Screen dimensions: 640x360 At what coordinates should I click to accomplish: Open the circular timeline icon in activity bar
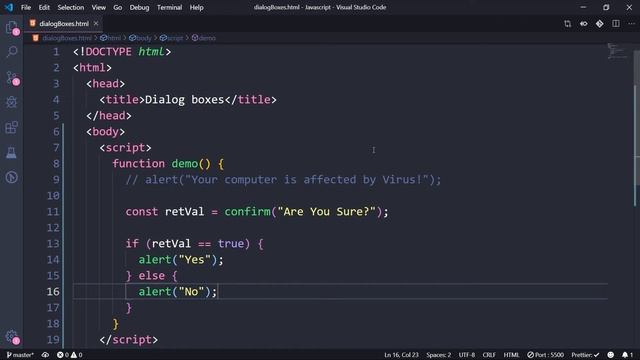point(11,178)
